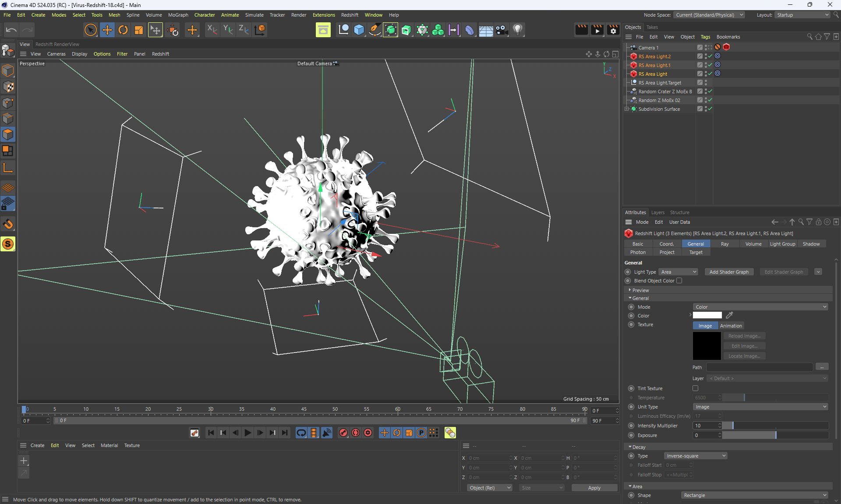Open the Light Type dropdown
Viewport: 841px width, 504px height.
pyautogui.click(x=678, y=272)
